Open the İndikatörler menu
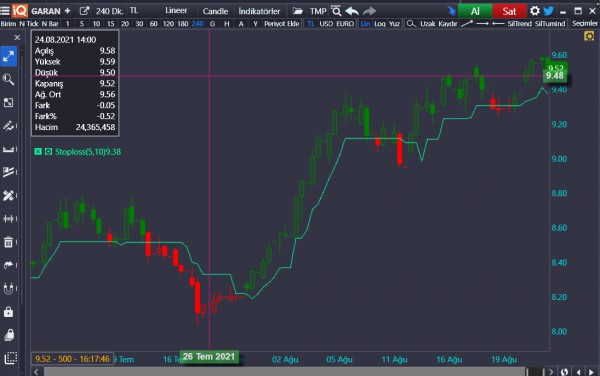This screenshot has width=600, height=376. [x=259, y=11]
